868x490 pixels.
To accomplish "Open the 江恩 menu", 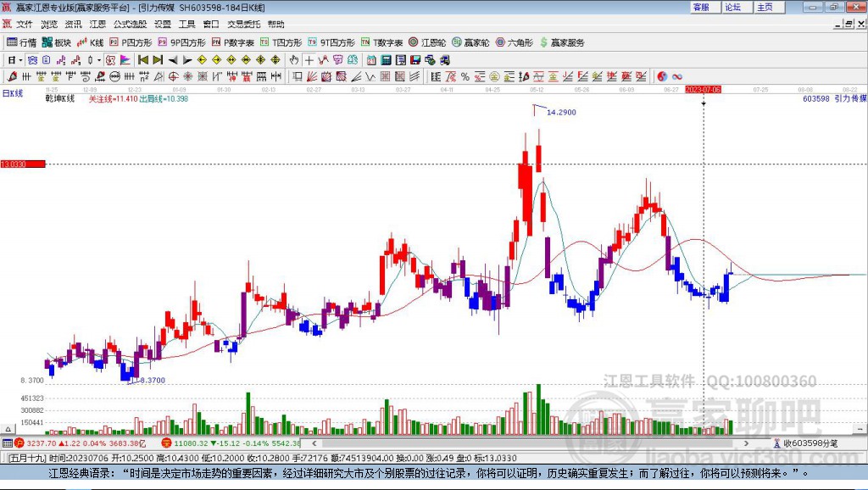I will tap(97, 24).
